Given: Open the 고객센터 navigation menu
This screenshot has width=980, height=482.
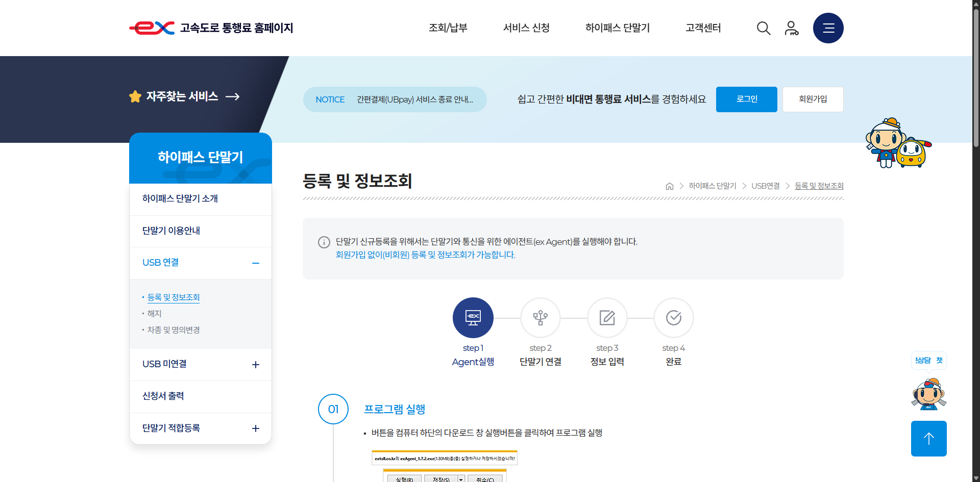Looking at the screenshot, I should (702, 28).
